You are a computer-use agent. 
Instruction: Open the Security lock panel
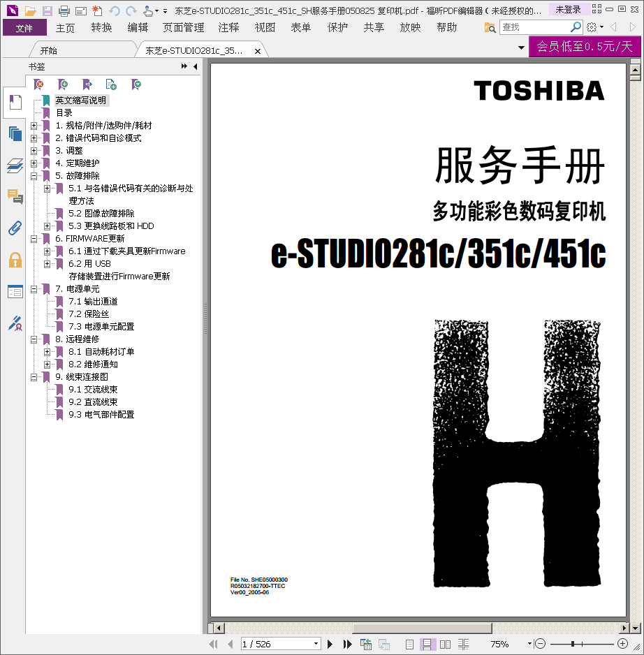(x=15, y=260)
